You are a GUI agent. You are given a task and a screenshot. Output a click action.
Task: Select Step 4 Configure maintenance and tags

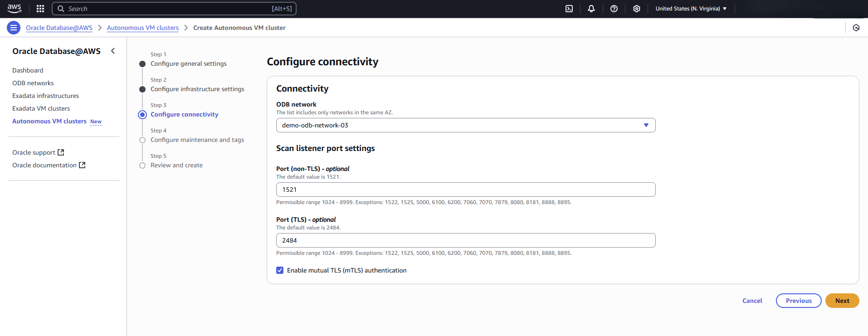(197, 140)
